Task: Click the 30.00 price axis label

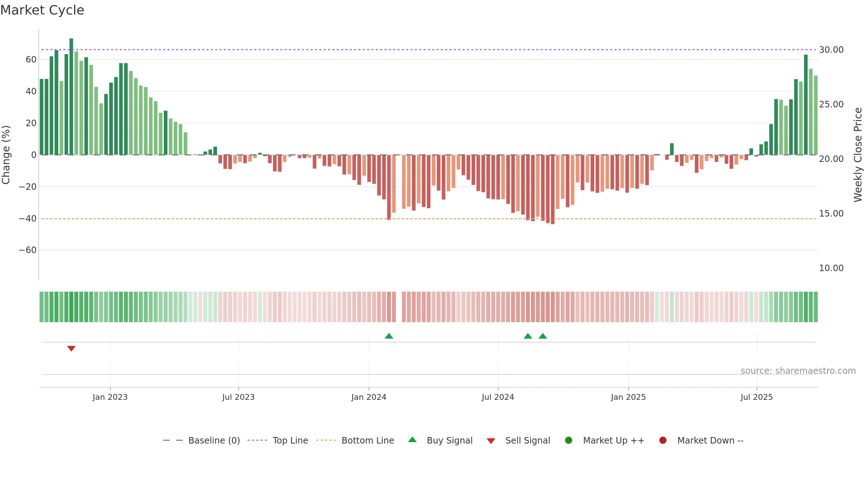Action: (x=831, y=50)
